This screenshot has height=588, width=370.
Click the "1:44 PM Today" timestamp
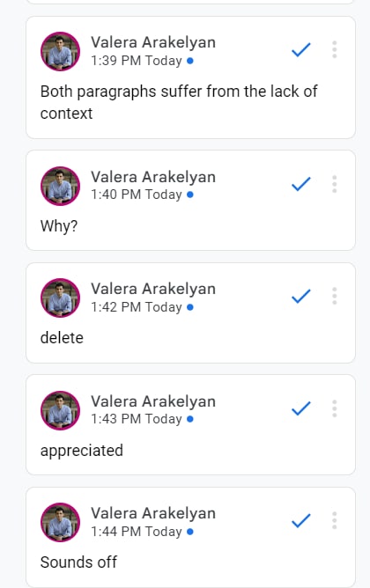tap(137, 532)
